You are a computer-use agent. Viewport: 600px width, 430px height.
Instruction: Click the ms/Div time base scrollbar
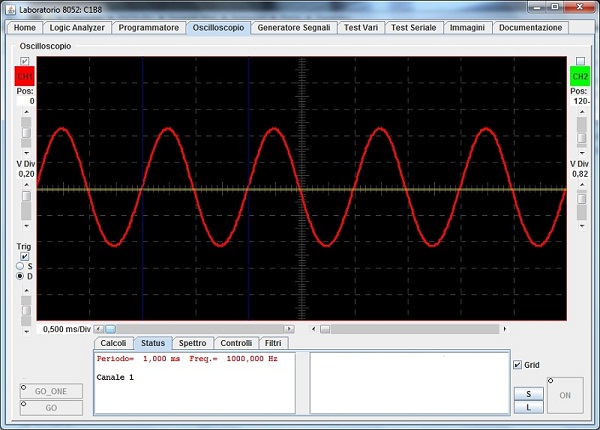(x=198, y=328)
